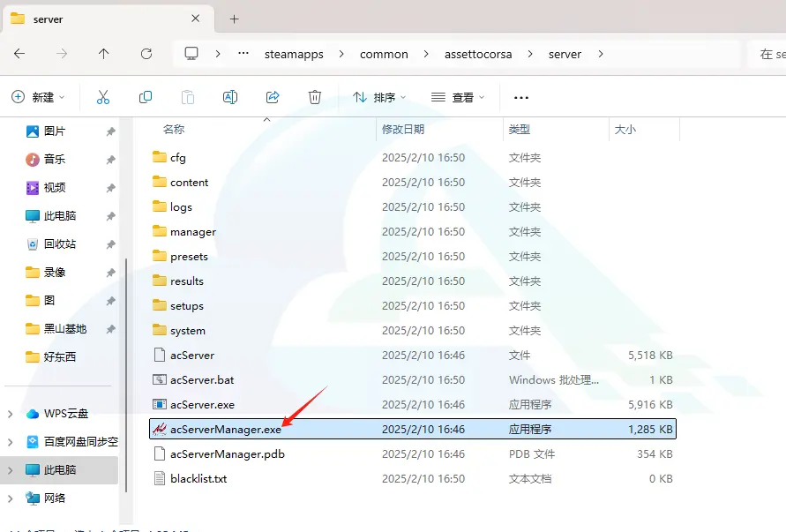Screen dimensions: 786x532
Task: Select the acServerManager.exe file
Action: point(413,429)
